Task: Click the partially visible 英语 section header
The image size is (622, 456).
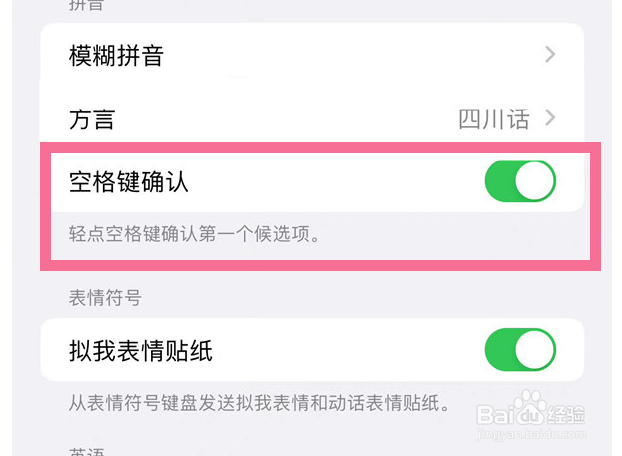Action: [86, 452]
